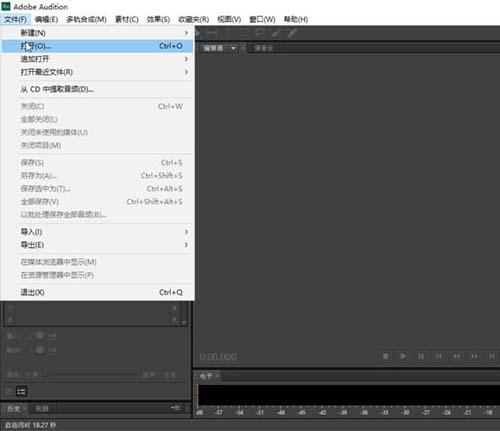The width and height of the screenshot is (500, 431).
Task: Click the 0:00.000 time display
Action: coord(218,357)
